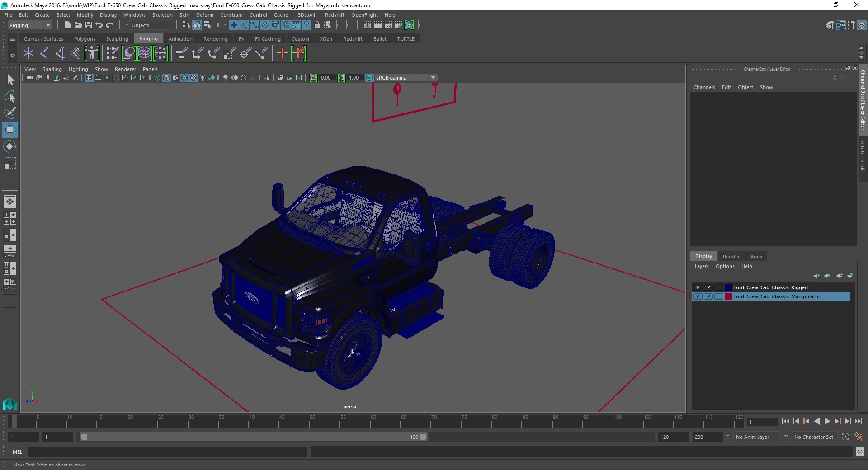This screenshot has width=868, height=470.
Task: Click the Orient constraint shelf icon
Action: 213,53
